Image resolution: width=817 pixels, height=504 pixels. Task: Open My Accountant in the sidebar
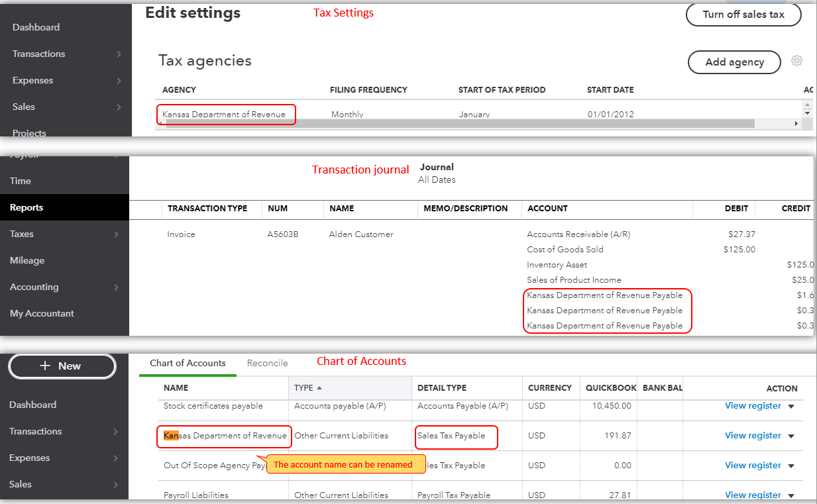pyautogui.click(x=42, y=313)
